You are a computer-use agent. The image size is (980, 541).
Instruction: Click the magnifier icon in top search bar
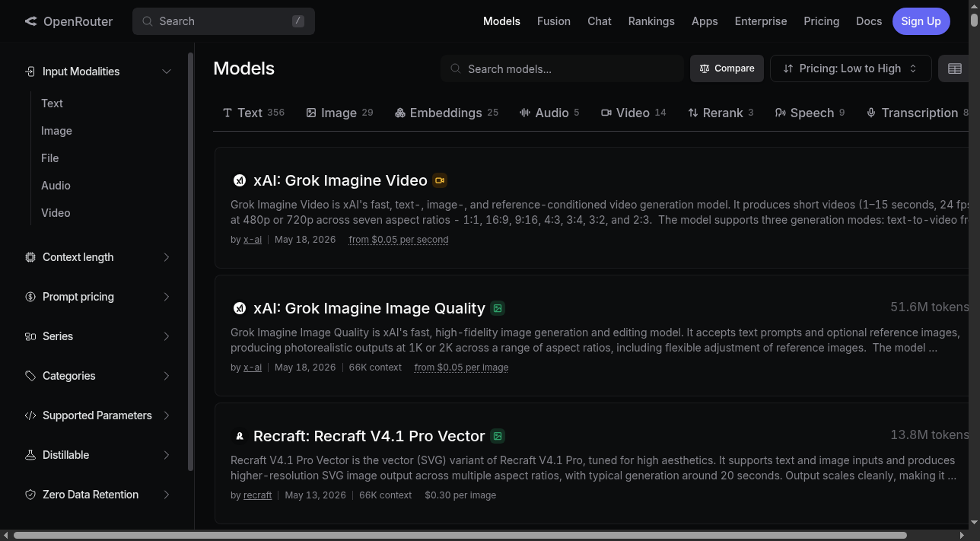(x=148, y=21)
